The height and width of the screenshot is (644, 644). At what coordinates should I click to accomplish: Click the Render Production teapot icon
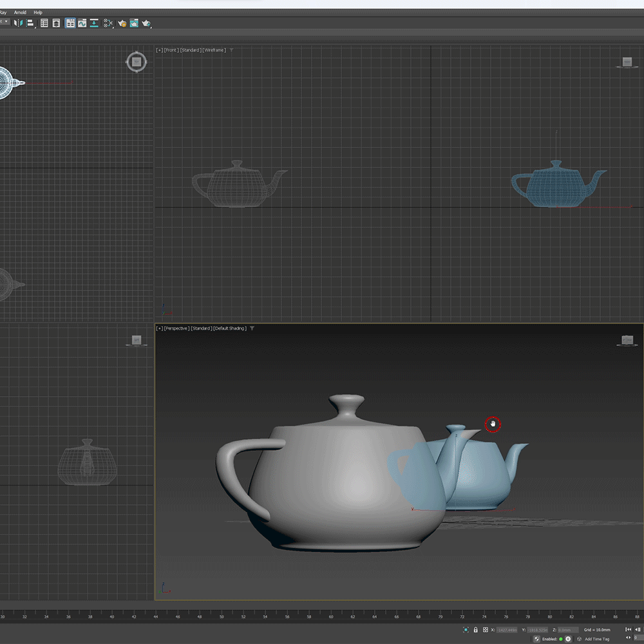[x=146, y=23]
